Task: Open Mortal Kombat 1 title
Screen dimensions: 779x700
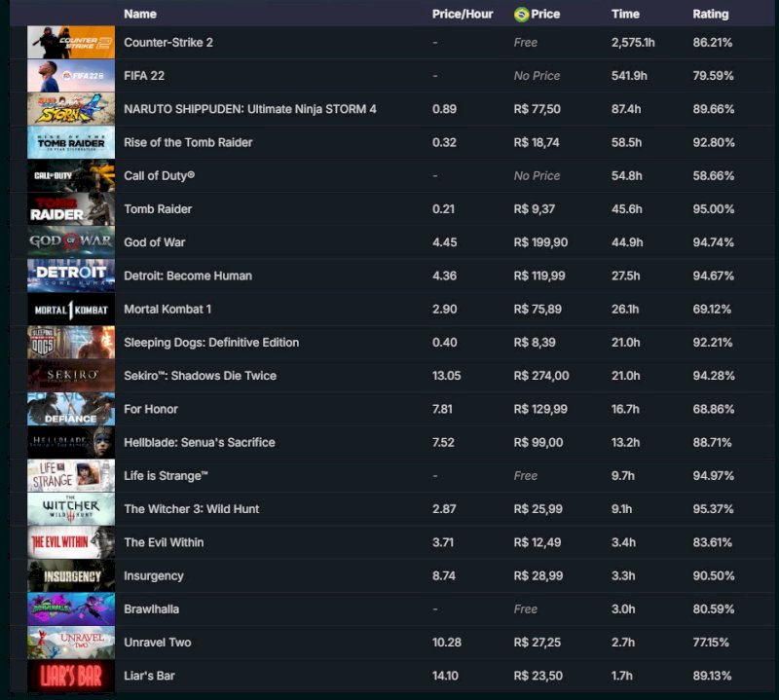Action: [x=167, y=309]
